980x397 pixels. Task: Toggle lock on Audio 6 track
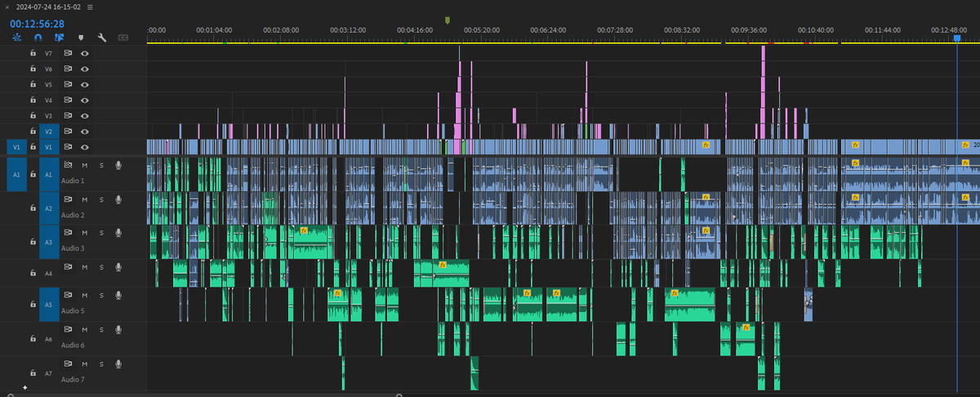point(33,338)
